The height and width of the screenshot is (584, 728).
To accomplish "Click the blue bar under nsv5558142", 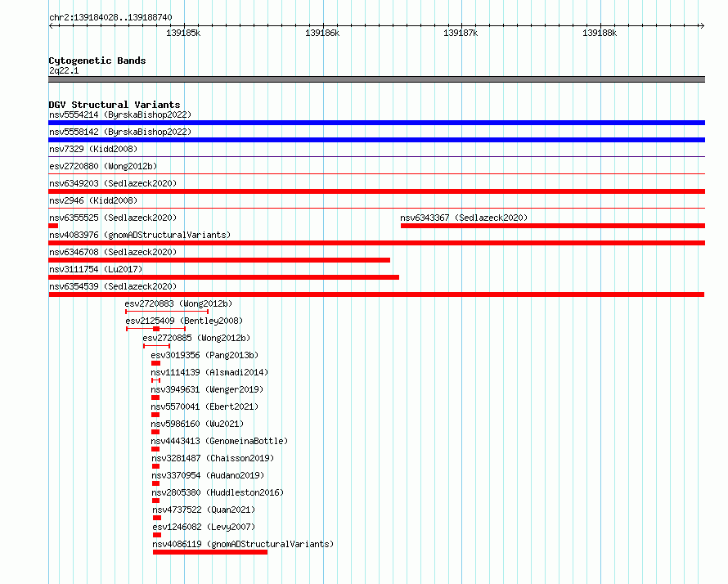I will [376, 140].
